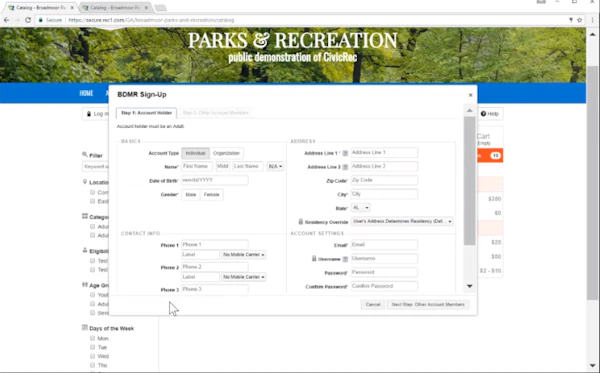Click the Log in button behind the dialog
This screenshot has height=373, width=600.
96,114
